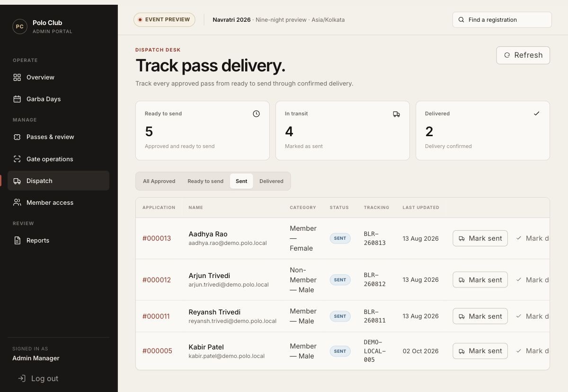Focus the Find a registration search field
568x392 pixels.
pos(502,20)
